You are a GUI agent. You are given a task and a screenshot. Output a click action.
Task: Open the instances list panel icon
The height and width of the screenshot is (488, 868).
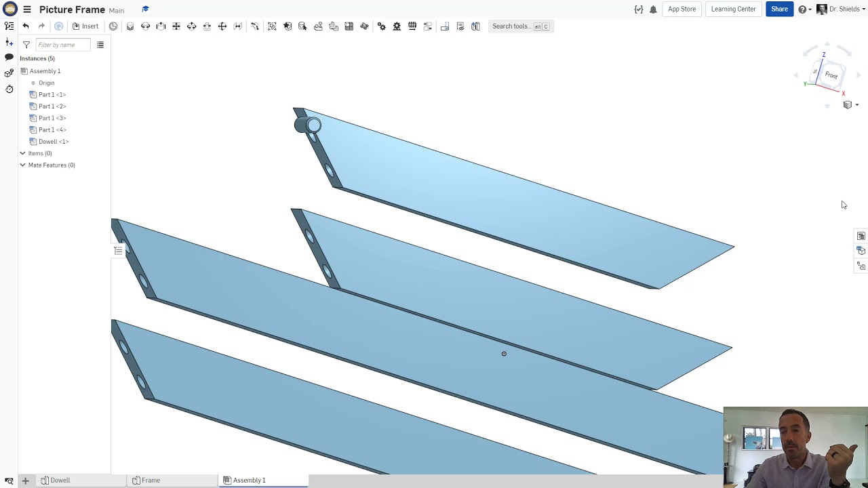point(9,26)
